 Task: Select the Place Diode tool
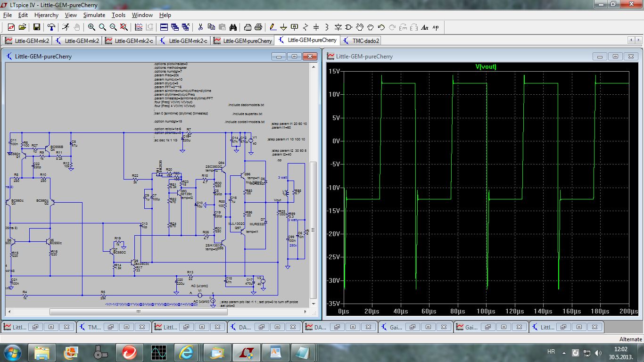coord(338,27)
